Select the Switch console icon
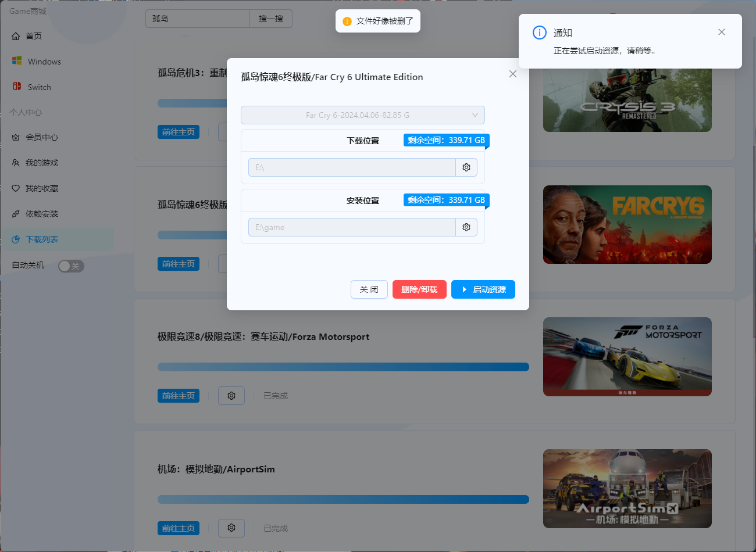Viewport: 756px width, 552px height. 17,87
